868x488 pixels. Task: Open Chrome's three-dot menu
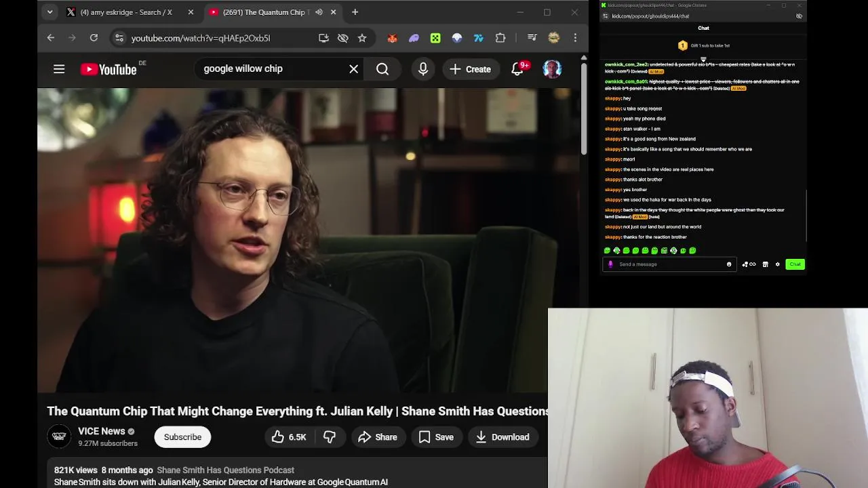[575, 38]
